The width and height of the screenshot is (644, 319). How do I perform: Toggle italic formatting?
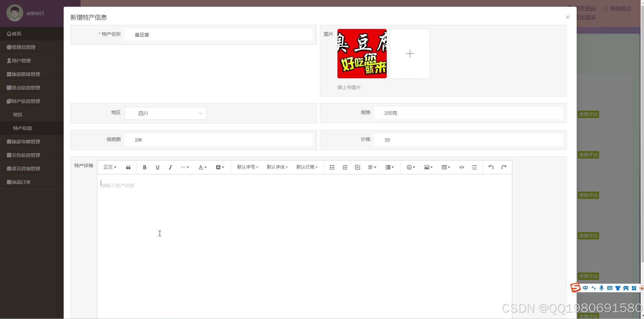click(x=170, y=167)
